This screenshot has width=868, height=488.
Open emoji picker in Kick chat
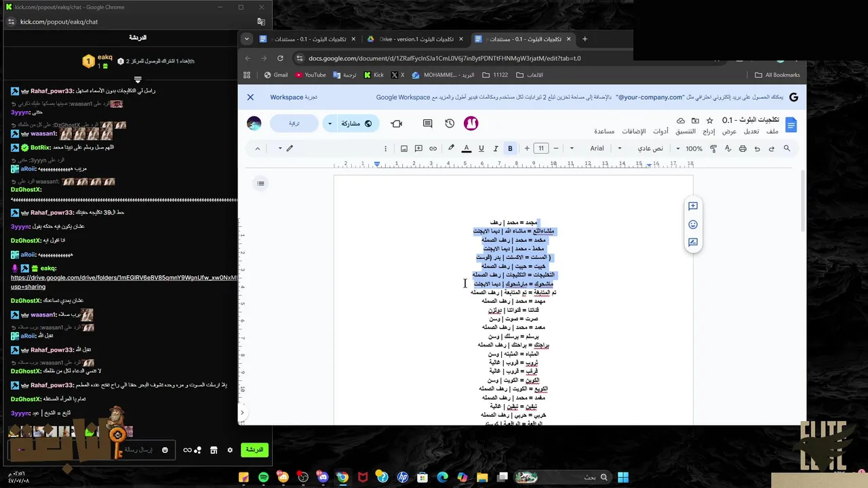(x=165, y=450)
